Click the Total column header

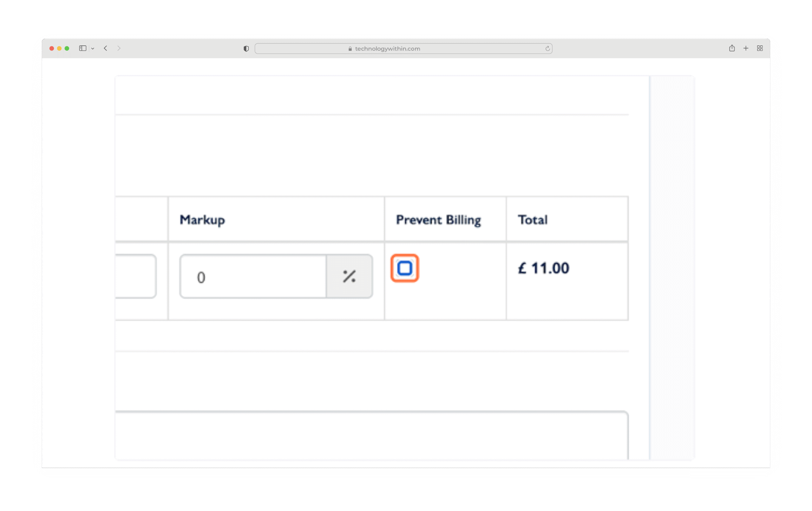(533, 220)
